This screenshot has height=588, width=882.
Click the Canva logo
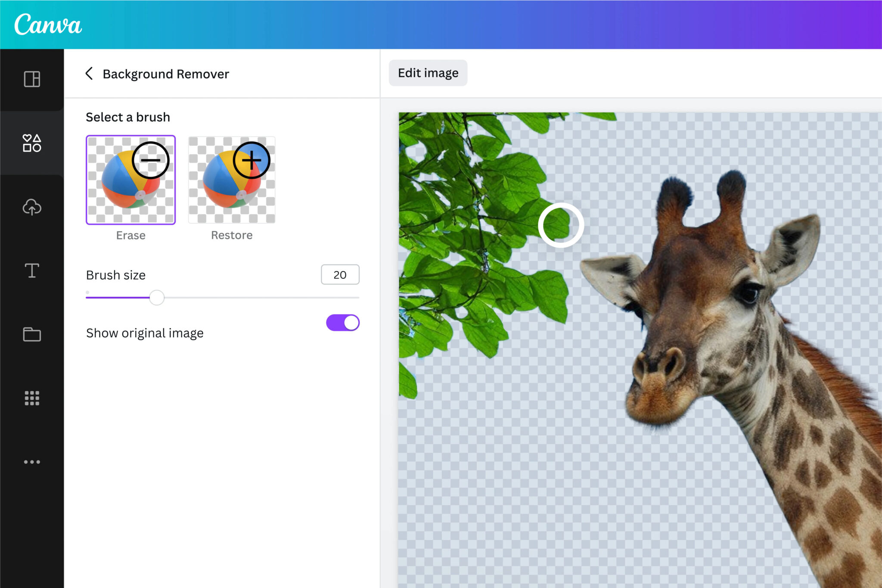(x=48, y=25)
